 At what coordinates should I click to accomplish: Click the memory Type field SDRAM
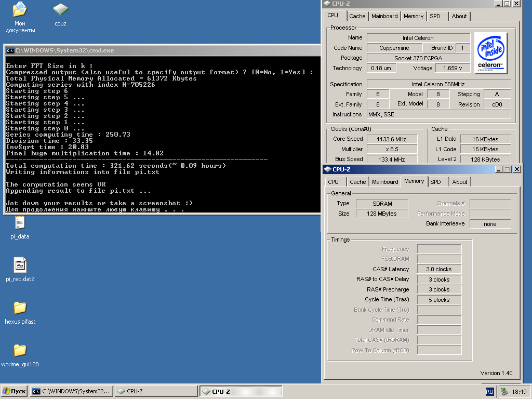(382, 204)
